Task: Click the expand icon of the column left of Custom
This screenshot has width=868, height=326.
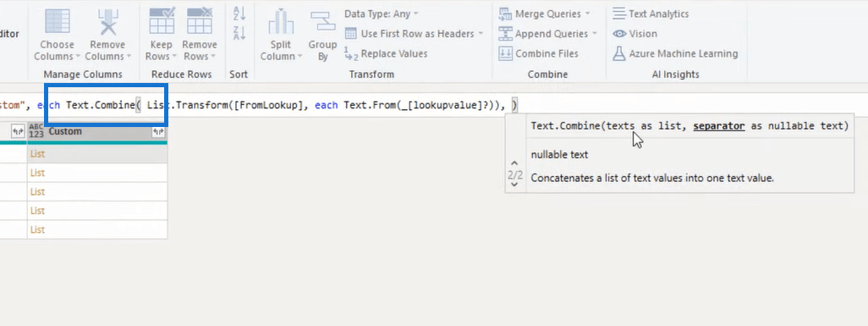Action: [17, 132]
